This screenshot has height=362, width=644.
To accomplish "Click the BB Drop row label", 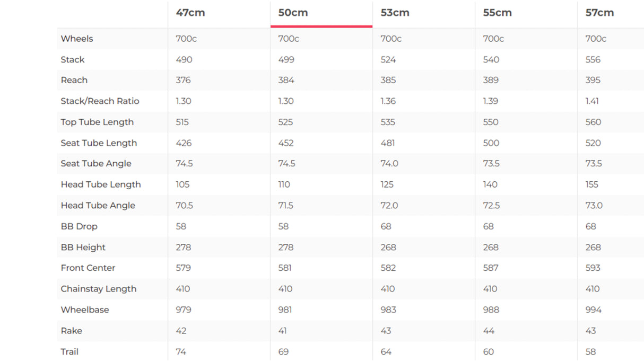I will point(79,226).
